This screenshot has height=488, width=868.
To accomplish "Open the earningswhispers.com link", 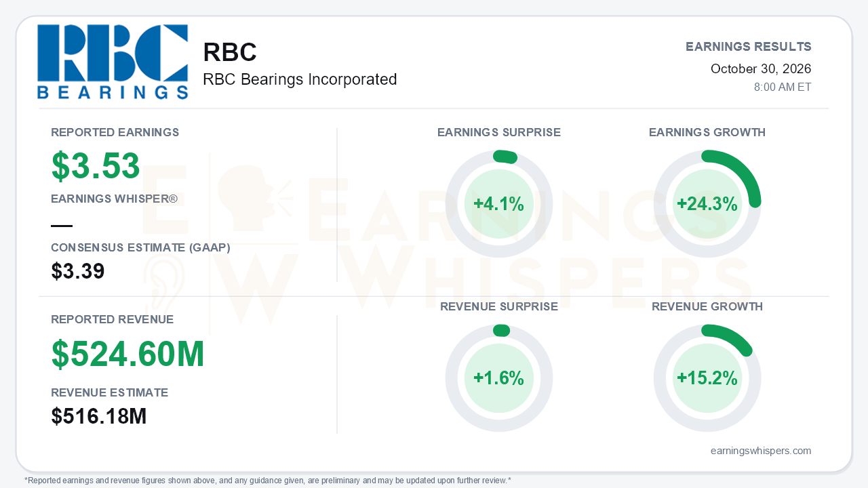I will 761,451.
